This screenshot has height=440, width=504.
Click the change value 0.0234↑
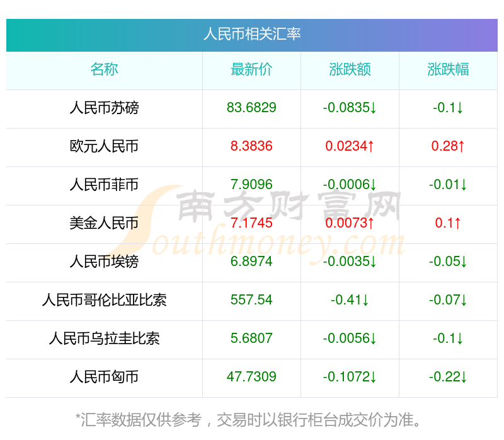(350, 146)
